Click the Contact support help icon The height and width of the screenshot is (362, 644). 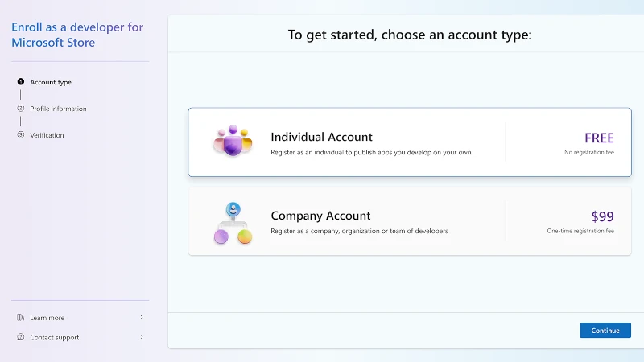[x=21, y=337]
